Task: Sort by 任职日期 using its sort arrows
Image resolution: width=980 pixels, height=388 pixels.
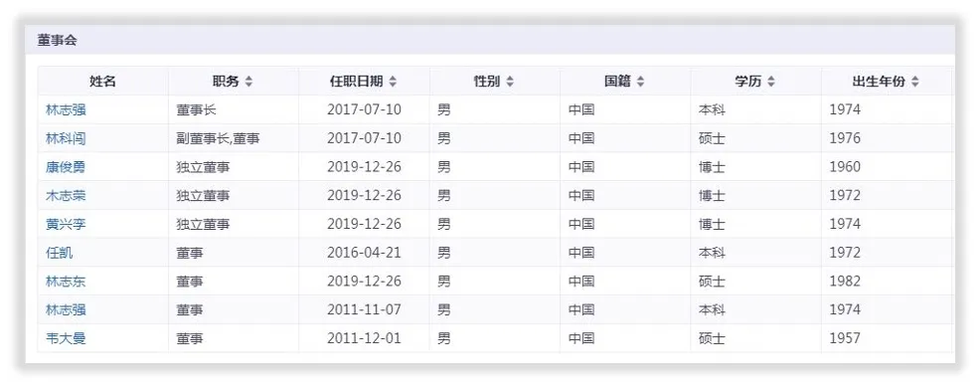Action: pos(393,82)
